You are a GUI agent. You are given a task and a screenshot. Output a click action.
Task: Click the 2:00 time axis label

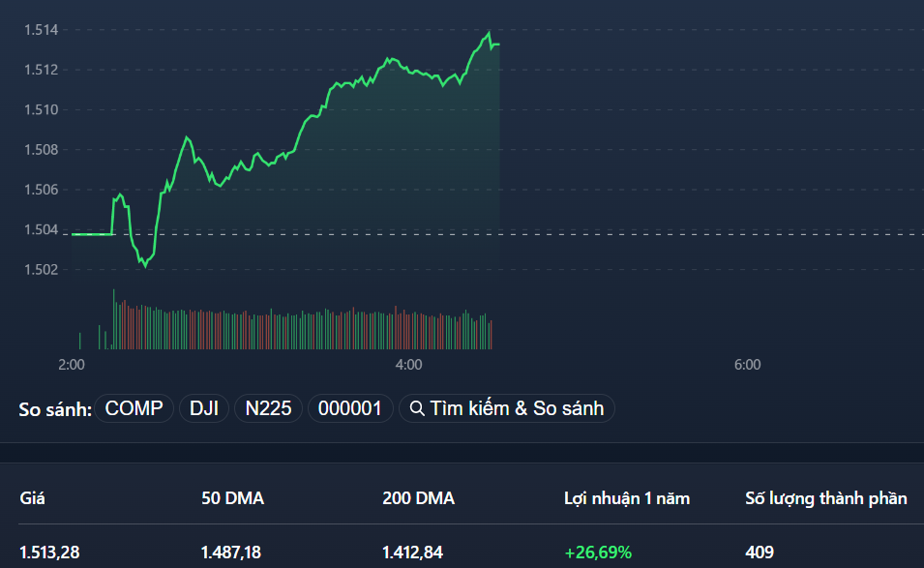coord(71,365)
